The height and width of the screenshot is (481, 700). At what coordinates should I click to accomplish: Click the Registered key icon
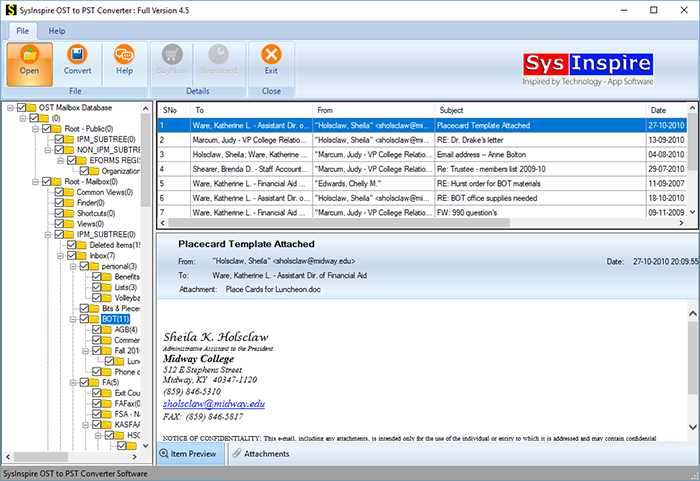[x=219, y=54]
